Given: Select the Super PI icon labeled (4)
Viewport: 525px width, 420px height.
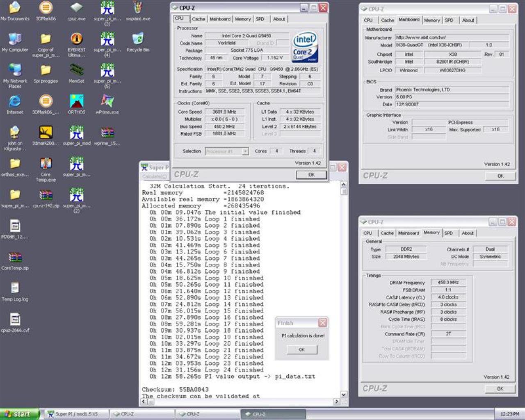Looking at the screenshot, I should pos(107,45).
